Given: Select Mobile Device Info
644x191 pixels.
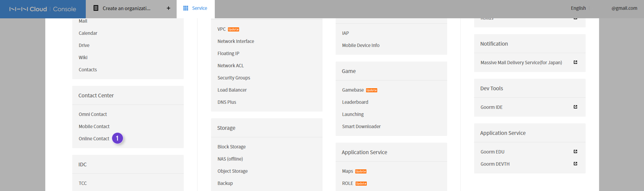Looking at the screenshot, I should click(x=361, y=45).
